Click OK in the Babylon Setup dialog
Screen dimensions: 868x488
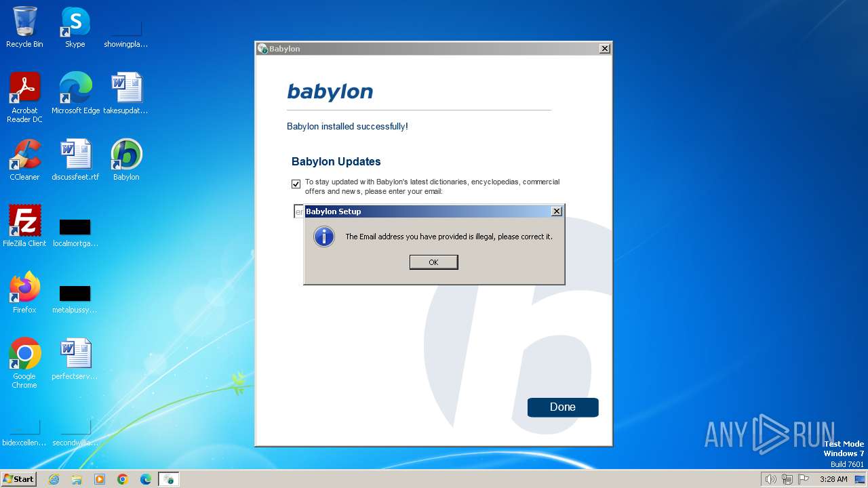(x=433, y=262)
